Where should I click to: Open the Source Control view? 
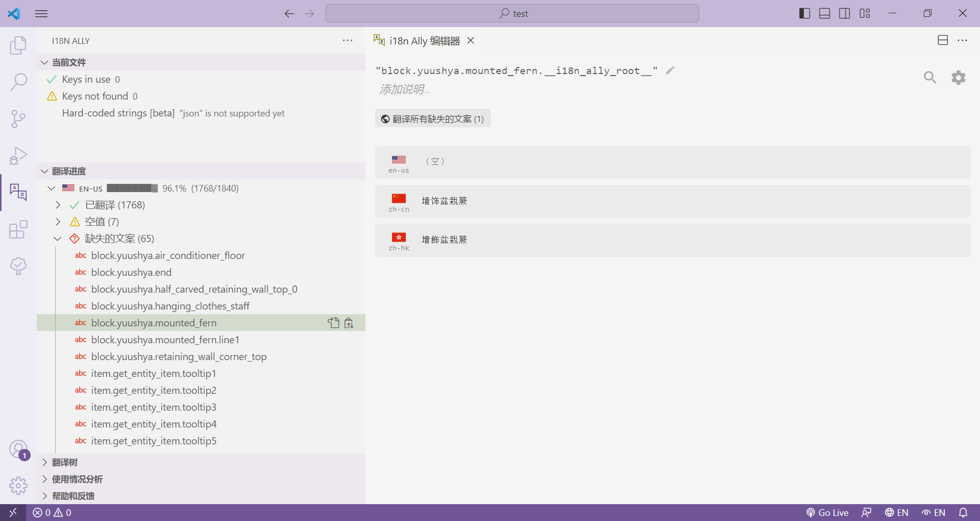18,119
